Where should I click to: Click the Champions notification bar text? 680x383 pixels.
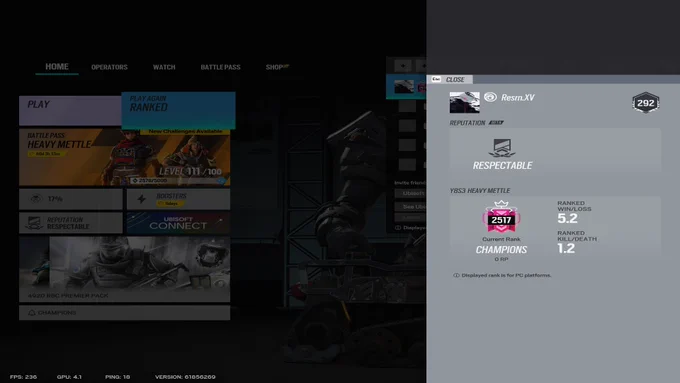(x=57, y=313)
